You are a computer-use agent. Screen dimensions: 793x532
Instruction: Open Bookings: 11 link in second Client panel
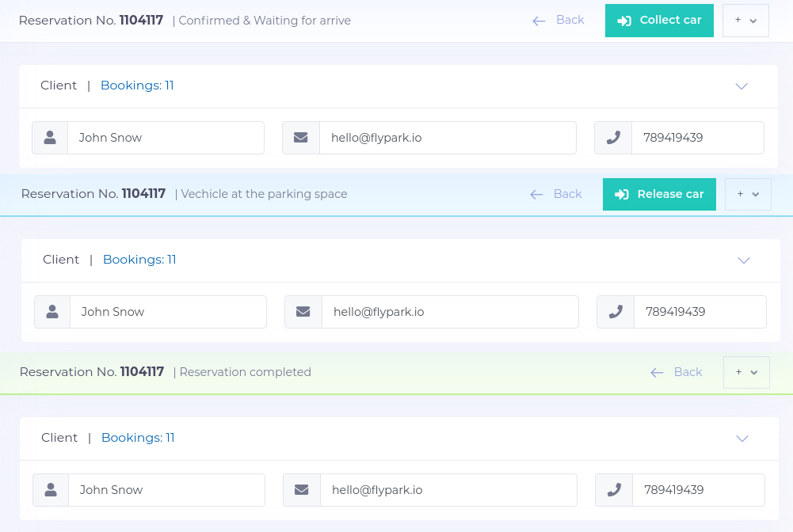click(139, 260)
